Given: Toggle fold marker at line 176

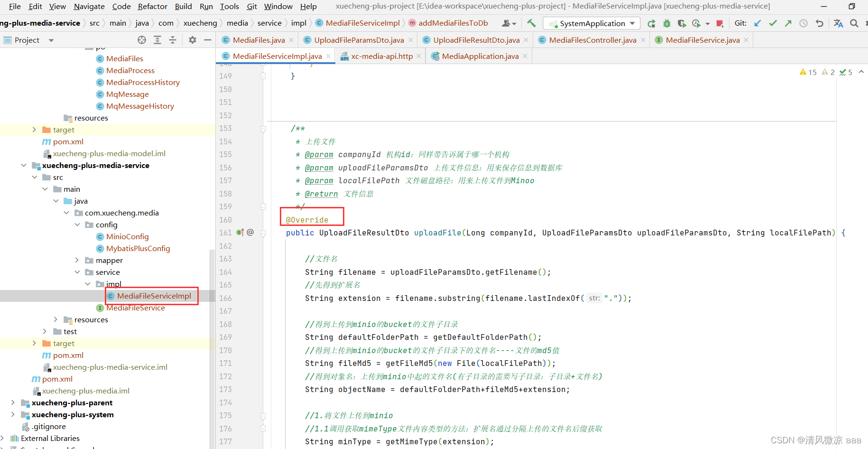Looking at the screenshot, I should pyautogui.click(x=263, y=429).
